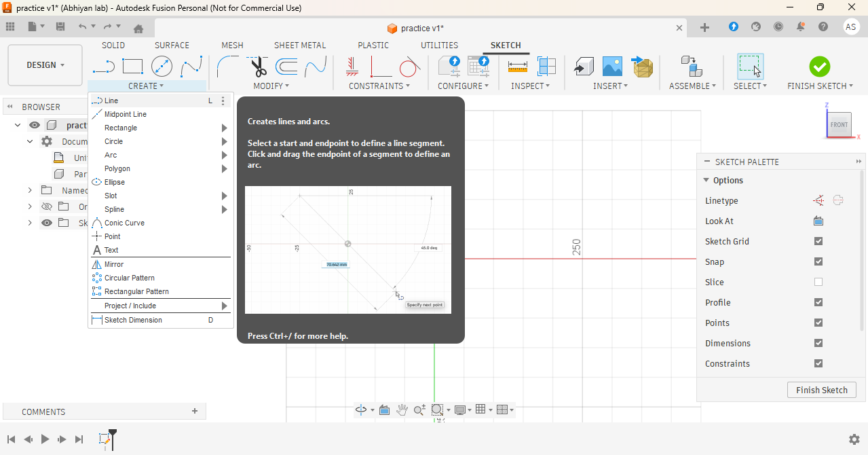This screenshot has width=868, height=455.
Task: Open the INSERT dropdown menu
Action: [x=611, y=86]
